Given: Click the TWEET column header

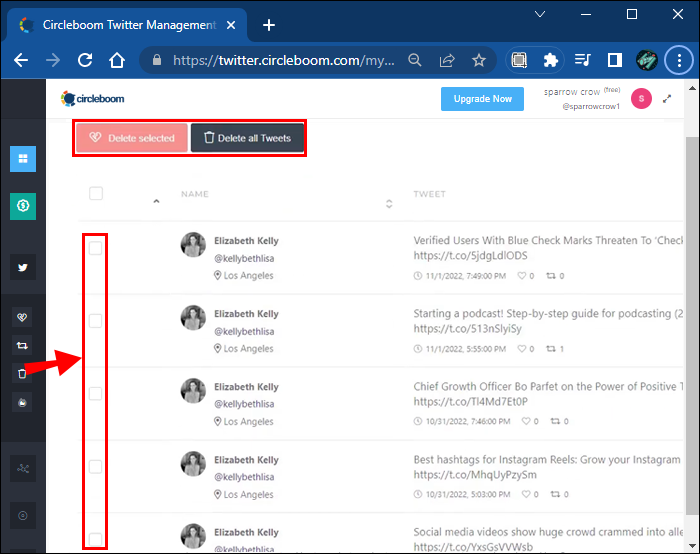Looking at the screenshot, I should [x=429, y=194].
